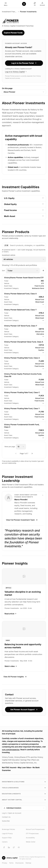Screen dimensions: 48x868
Task: Click Log in to the Pioneer Portal
Action: click(24, 63)
